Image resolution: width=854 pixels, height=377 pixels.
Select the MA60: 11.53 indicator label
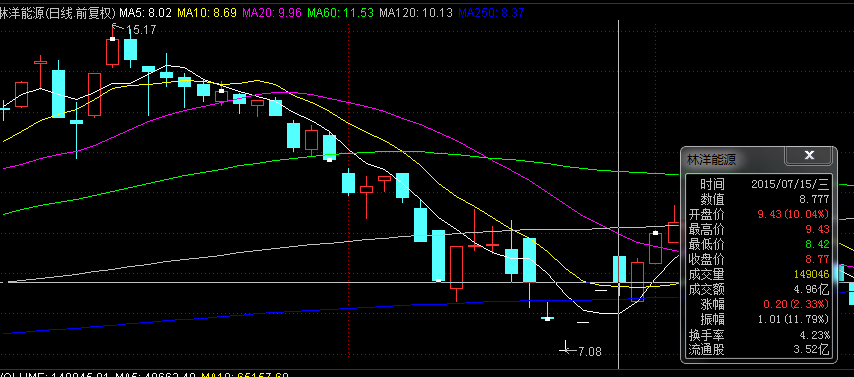click(340, 13)
